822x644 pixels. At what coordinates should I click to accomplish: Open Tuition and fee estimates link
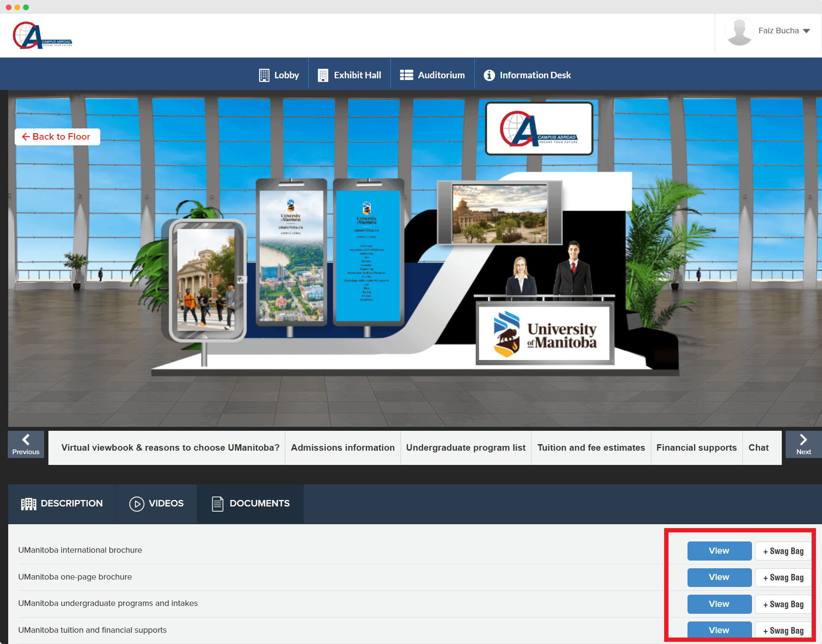point(591,448)
